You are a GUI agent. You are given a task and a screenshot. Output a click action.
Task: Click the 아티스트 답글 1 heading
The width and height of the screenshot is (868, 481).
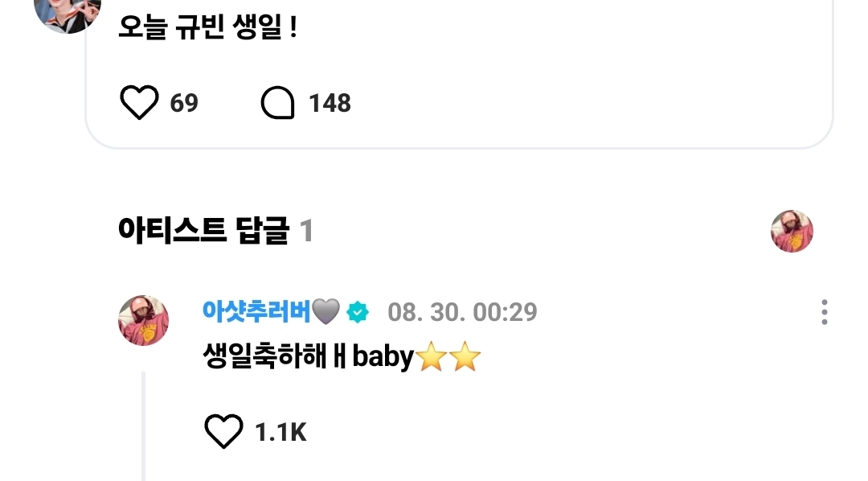click(216, 231)
